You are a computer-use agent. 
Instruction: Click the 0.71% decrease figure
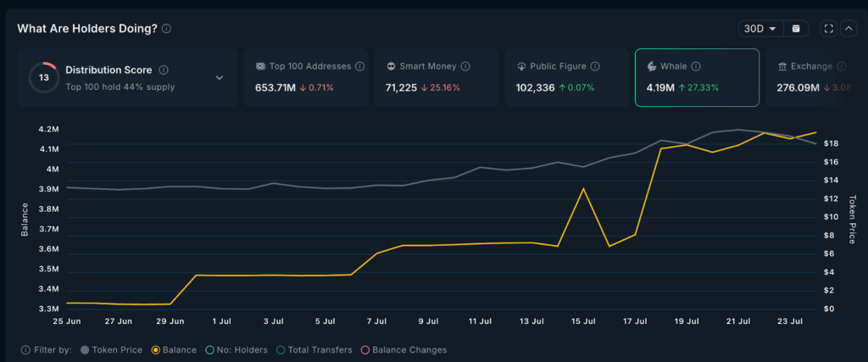click(317, 87)
